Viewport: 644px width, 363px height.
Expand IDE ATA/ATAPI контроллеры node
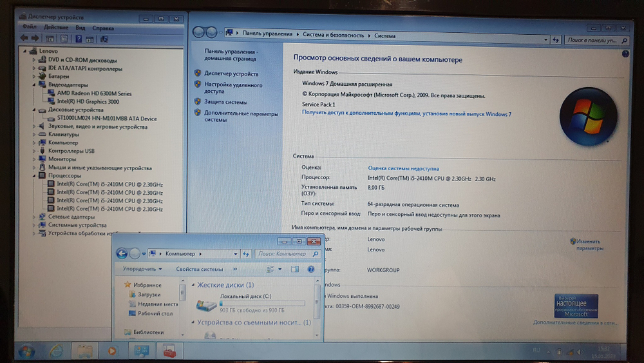pos(34,68)
